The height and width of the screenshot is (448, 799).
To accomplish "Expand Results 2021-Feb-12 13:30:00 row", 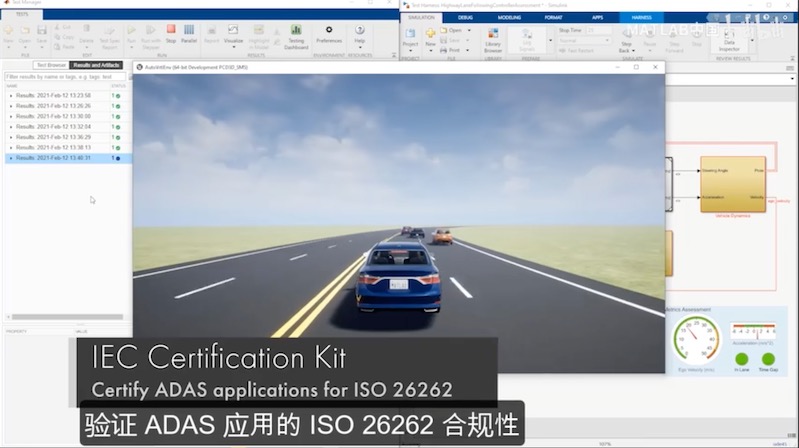I will (11, 116).
